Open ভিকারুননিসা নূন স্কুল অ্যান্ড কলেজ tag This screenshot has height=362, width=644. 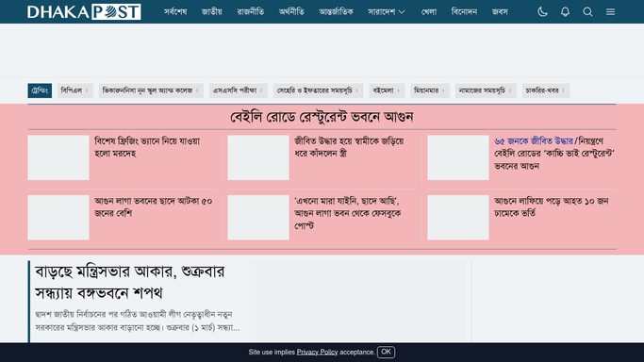pos(151,90)
